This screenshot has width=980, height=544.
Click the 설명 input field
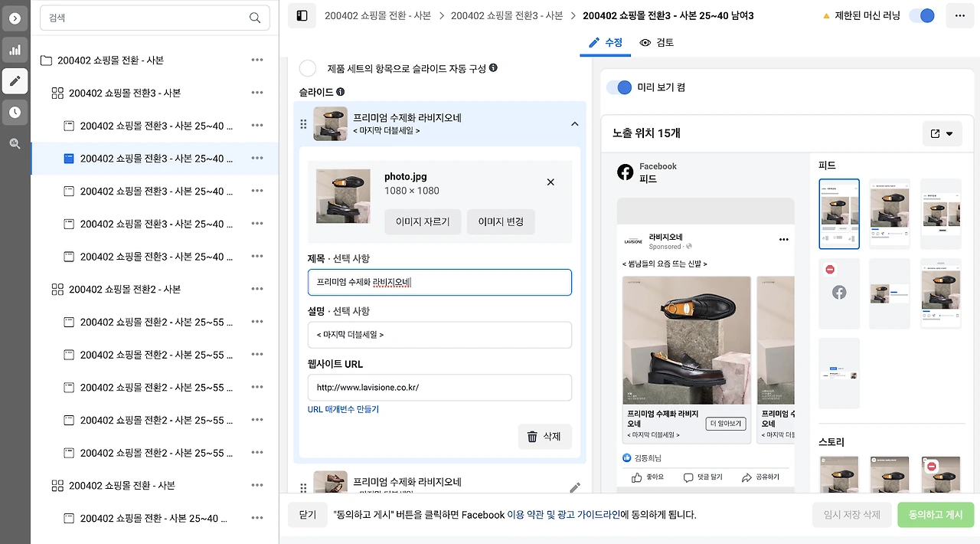tap(439, 335)
